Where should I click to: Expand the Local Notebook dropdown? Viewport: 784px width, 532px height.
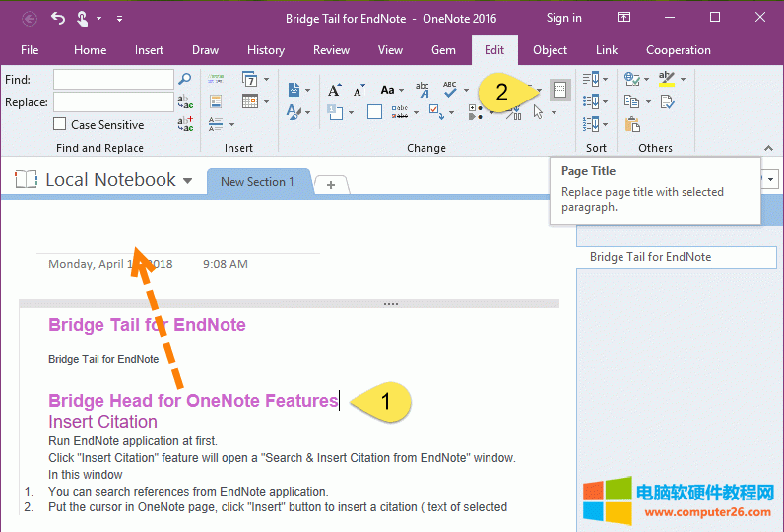point(187,181)
